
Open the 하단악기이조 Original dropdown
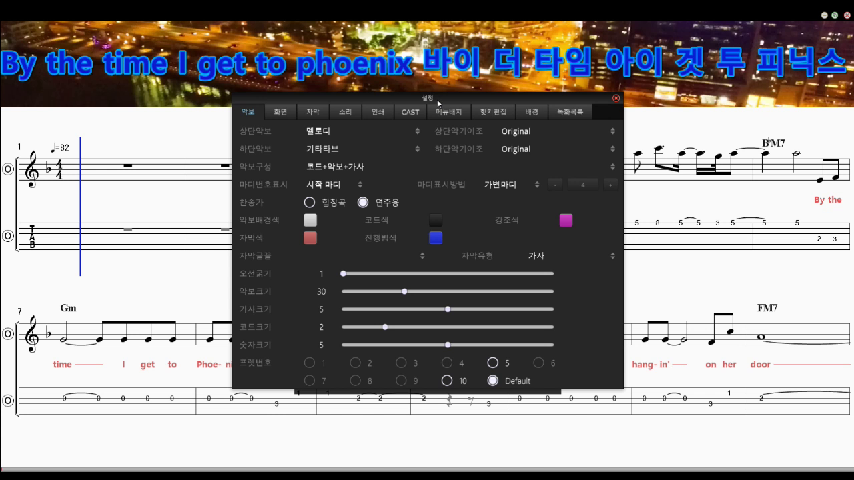coord(558,149)
